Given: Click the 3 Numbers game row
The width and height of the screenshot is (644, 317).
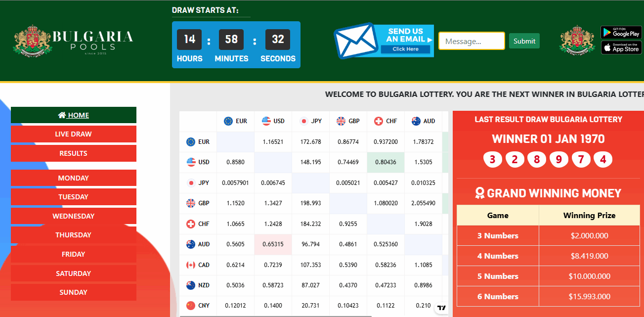Looking at the screenshot, I should 548,236.
